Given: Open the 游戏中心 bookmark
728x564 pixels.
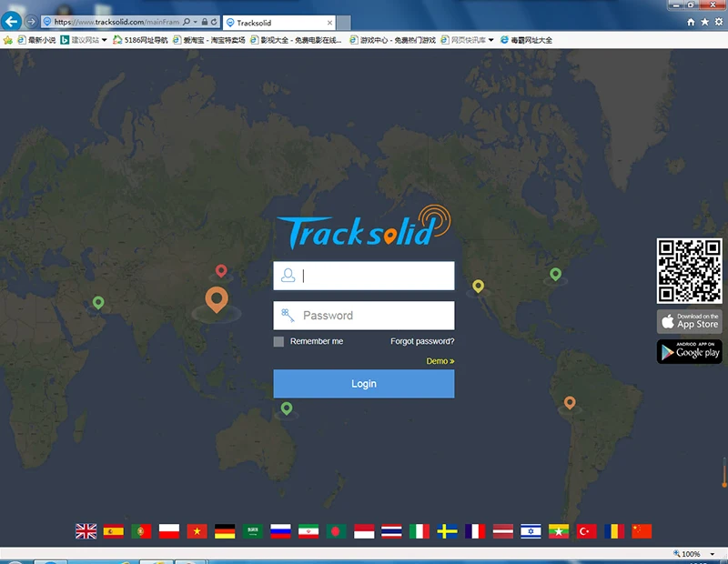Looking at the screenshot, I should [393, 40].
